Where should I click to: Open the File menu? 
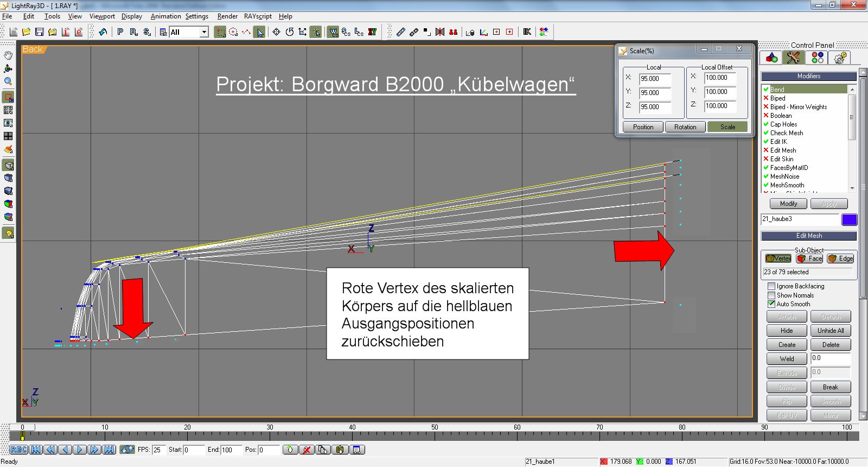tap(7, 16)
